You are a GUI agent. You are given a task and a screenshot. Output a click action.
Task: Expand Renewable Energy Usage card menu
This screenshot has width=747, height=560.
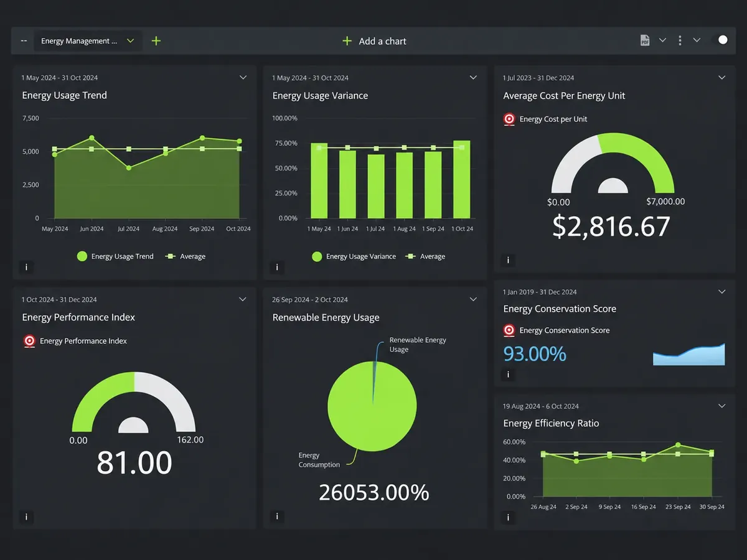pos(473,299)
